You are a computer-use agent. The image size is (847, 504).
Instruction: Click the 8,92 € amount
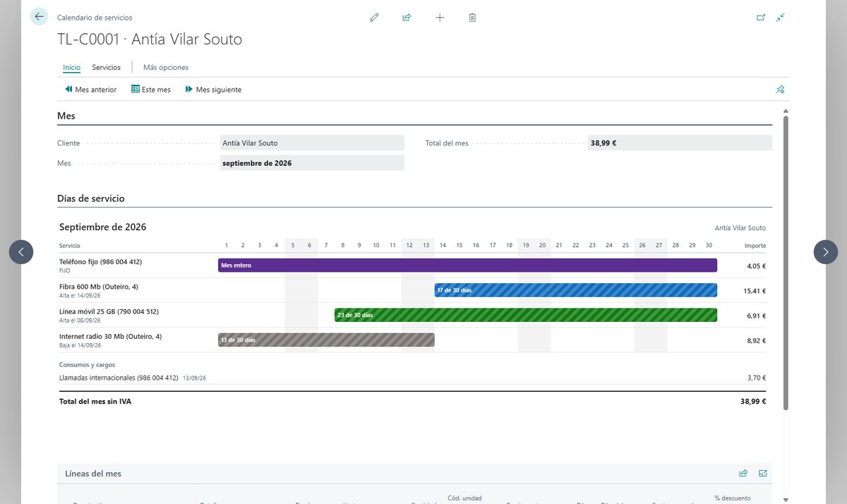(756, 340)
